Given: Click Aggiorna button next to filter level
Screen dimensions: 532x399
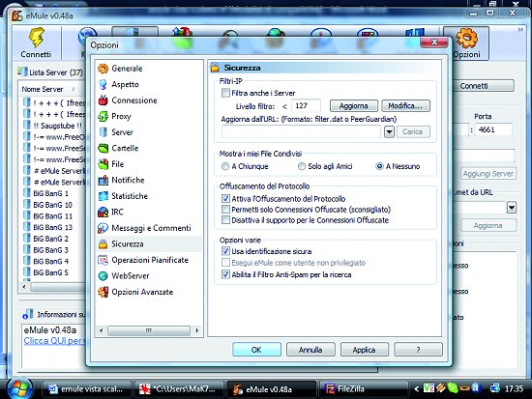Looking at the screenshot, I should click(x=353, y=105).
